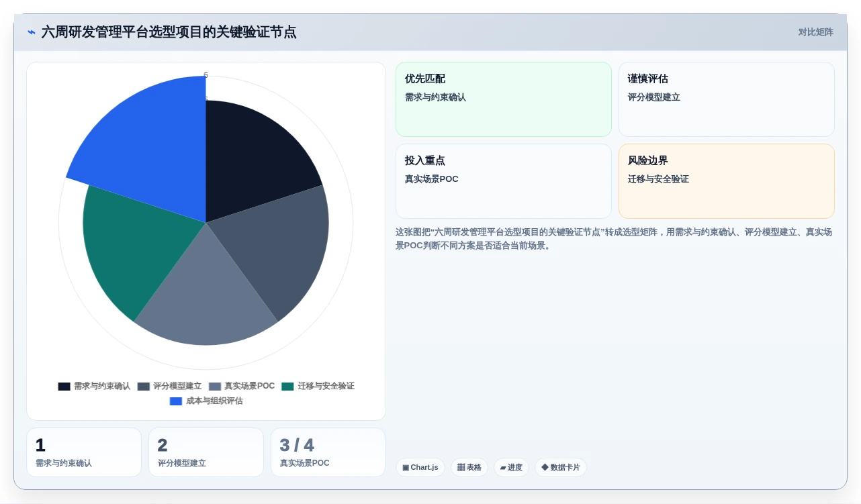
Task: Click the legend text 真实场景POC
Action: coord(250,387)
